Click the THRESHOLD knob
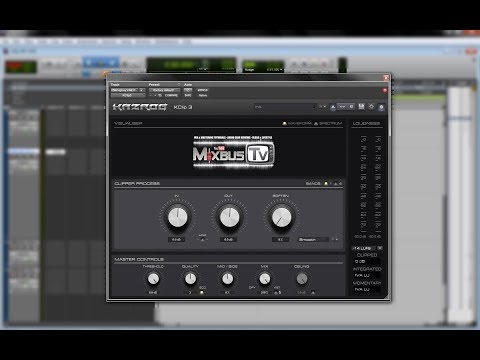 153,279
